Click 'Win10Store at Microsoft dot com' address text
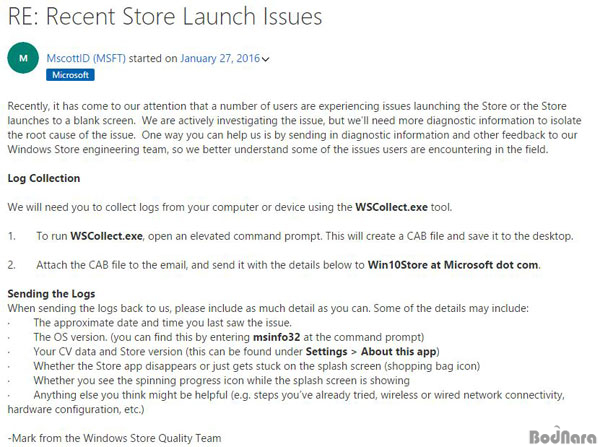The width and height of the screenshot is (600, 447). point(453,265)
